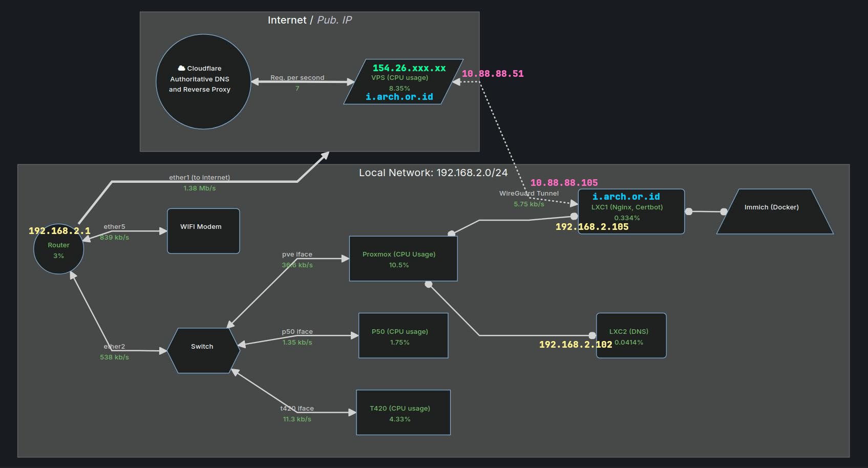Open the Proxmox CPU Usage node
Image resolution: width=868 pixels, height=468 pixels.
(x=403, y=259)
